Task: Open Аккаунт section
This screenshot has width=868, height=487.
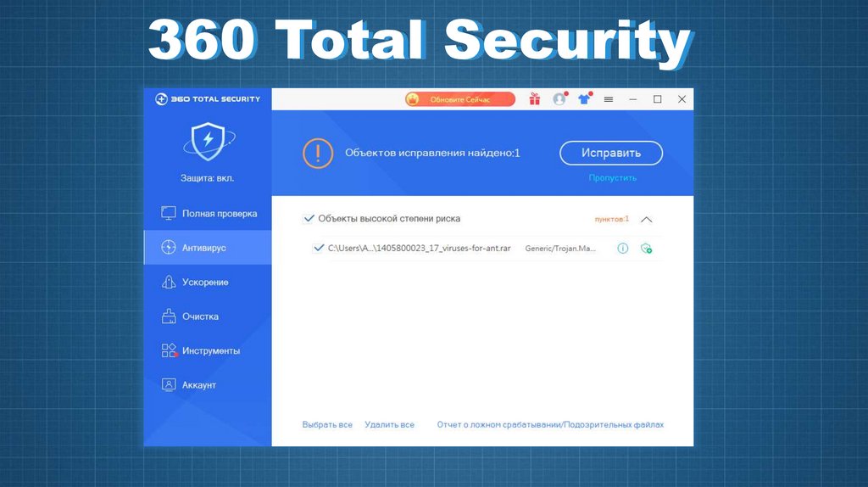Action: 209,385
